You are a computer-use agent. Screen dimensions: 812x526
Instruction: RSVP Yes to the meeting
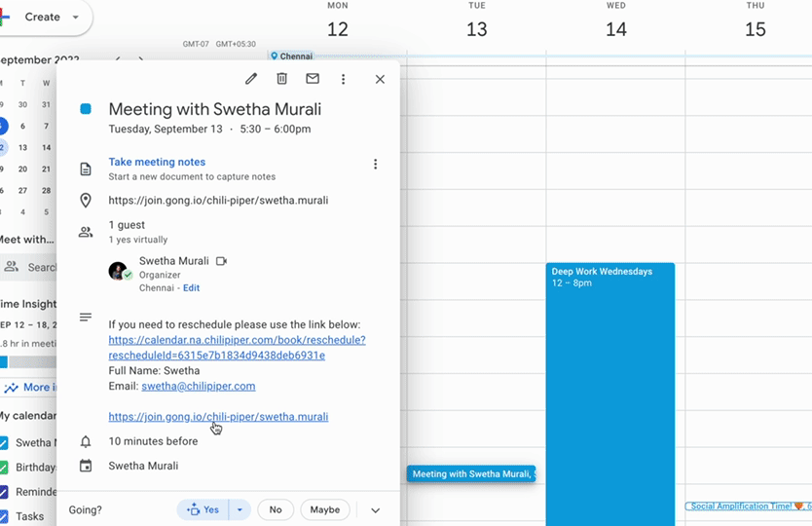coord(203,510)
